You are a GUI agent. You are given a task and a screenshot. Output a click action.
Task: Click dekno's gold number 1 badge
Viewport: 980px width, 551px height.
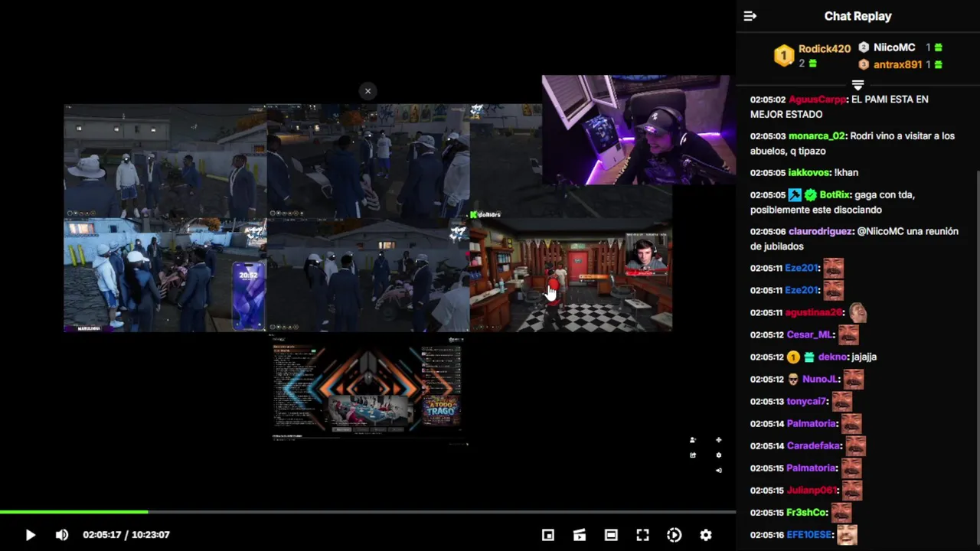tap(793, 357)
